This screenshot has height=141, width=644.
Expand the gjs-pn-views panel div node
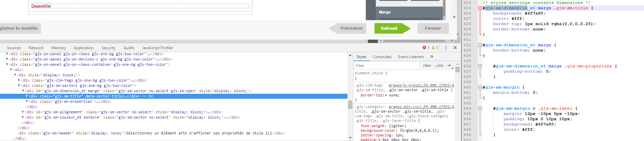7,54
